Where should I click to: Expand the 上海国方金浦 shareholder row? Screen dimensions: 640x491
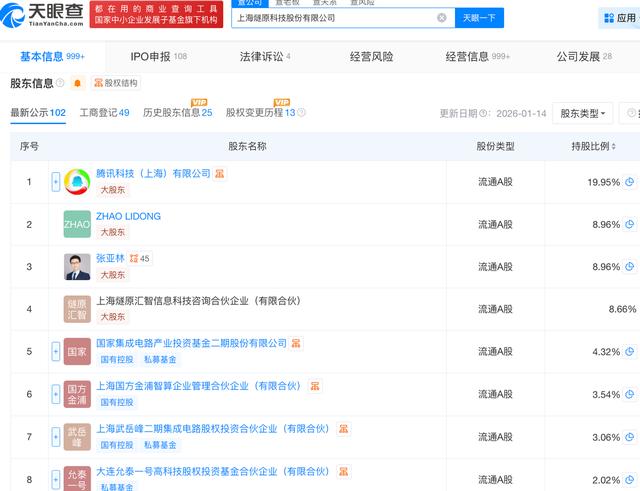pyautogui.click(x=55, y=394)
